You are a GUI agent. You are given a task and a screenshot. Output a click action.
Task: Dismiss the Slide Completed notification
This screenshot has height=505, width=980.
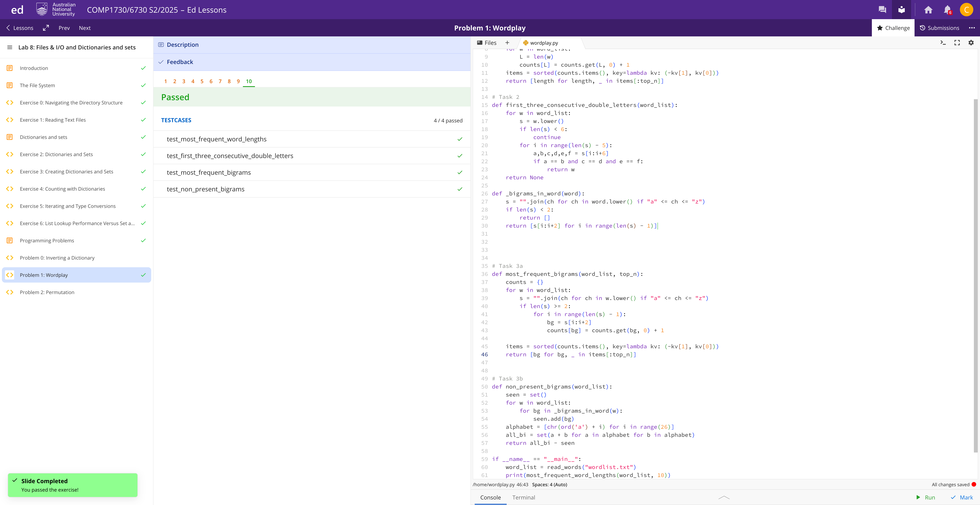tap(73, 485)
